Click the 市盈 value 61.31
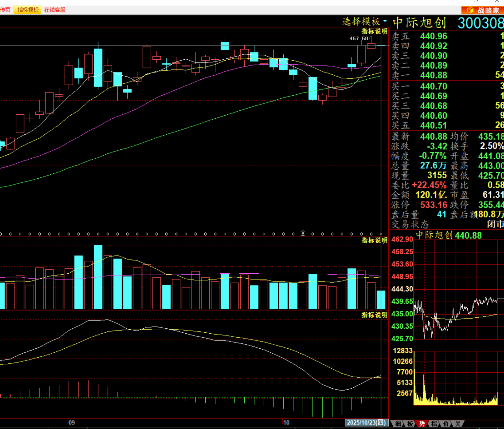This screenshot has height=429, width=504. click(493, 195)
